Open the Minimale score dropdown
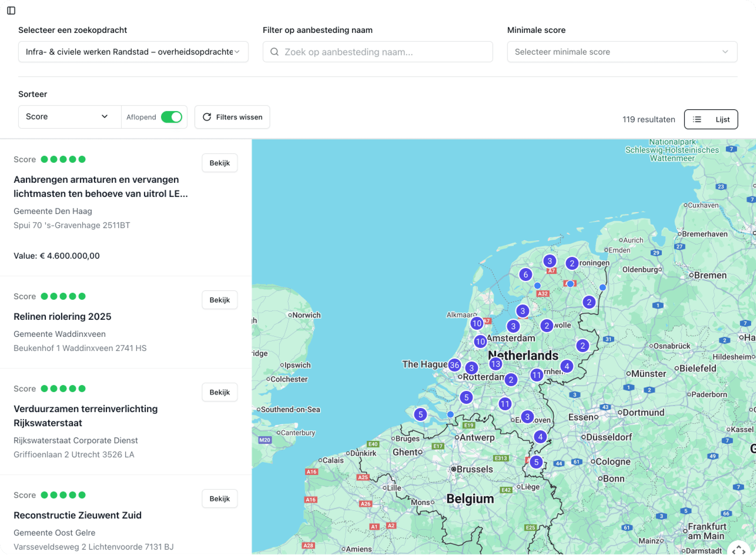Image resolution: width=756 pixels, height=555 pixels. 622,52
